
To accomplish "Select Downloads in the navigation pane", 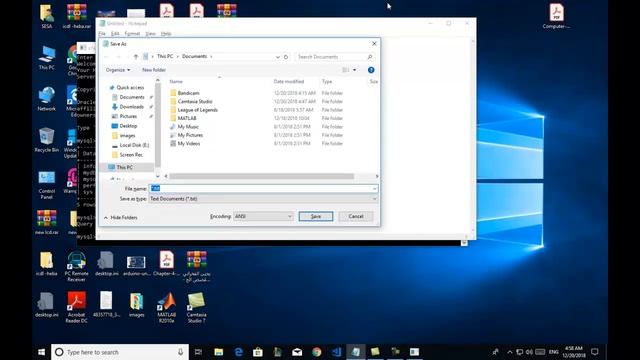I will pos(131,107).
